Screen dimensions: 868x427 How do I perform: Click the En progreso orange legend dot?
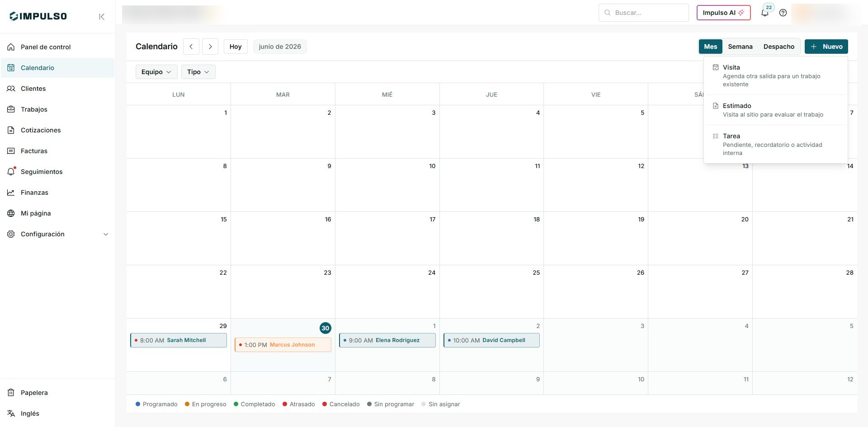pos(187,404)
